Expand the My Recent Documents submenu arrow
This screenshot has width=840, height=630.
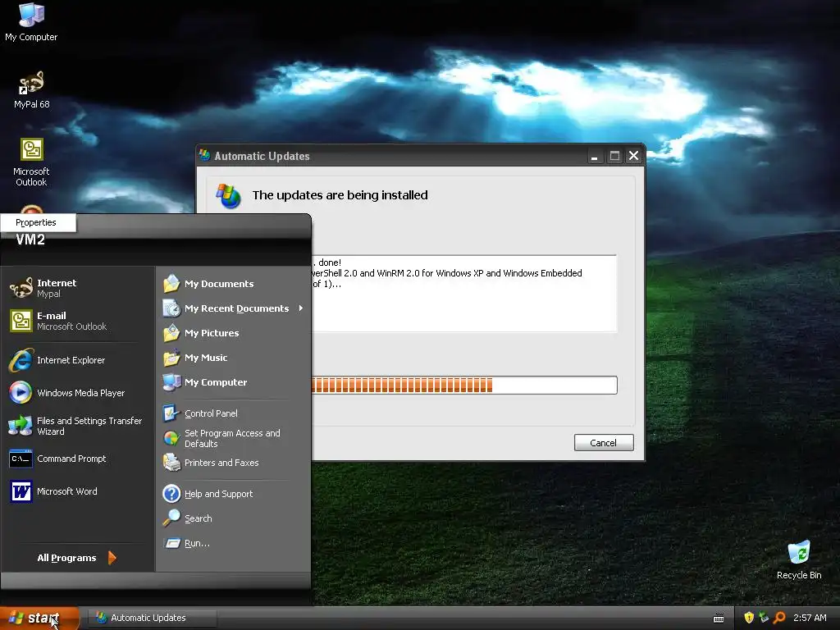click(x=300, y=308)
